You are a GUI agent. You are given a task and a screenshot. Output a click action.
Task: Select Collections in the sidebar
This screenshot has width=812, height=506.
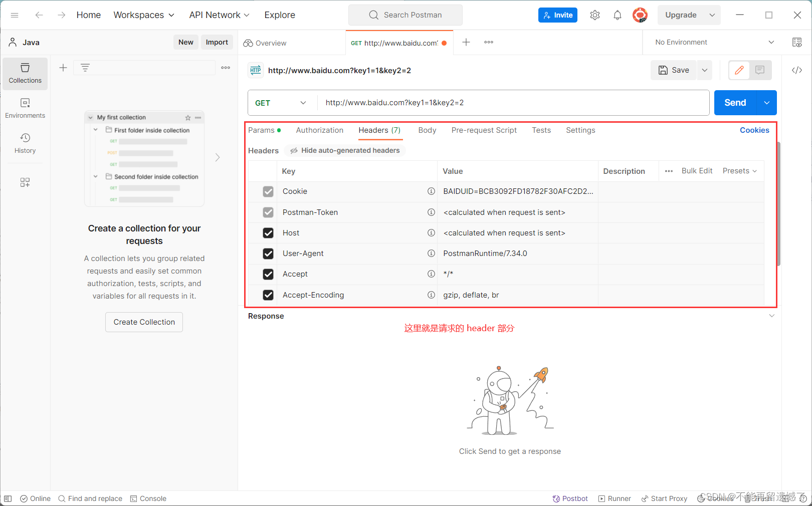25,74
